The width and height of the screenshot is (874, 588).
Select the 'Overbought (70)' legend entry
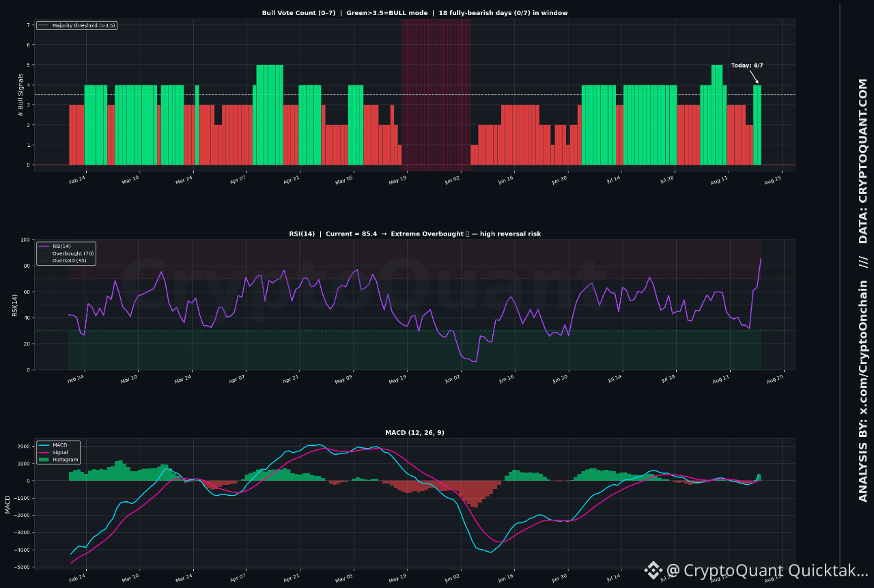67,253
